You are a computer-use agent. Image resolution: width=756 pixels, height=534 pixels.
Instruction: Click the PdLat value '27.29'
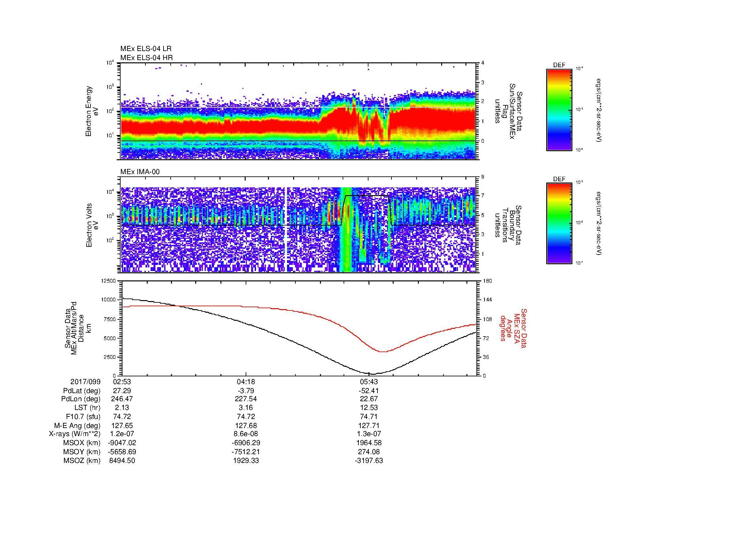point(122,391)
